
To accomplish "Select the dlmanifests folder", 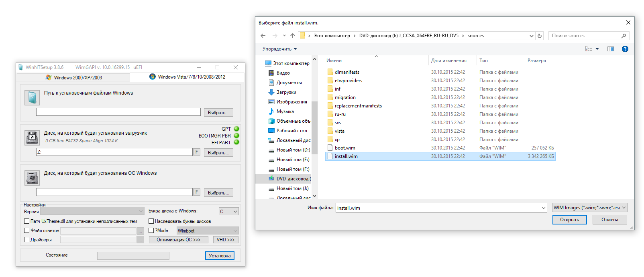I will [x=347, y=72].
